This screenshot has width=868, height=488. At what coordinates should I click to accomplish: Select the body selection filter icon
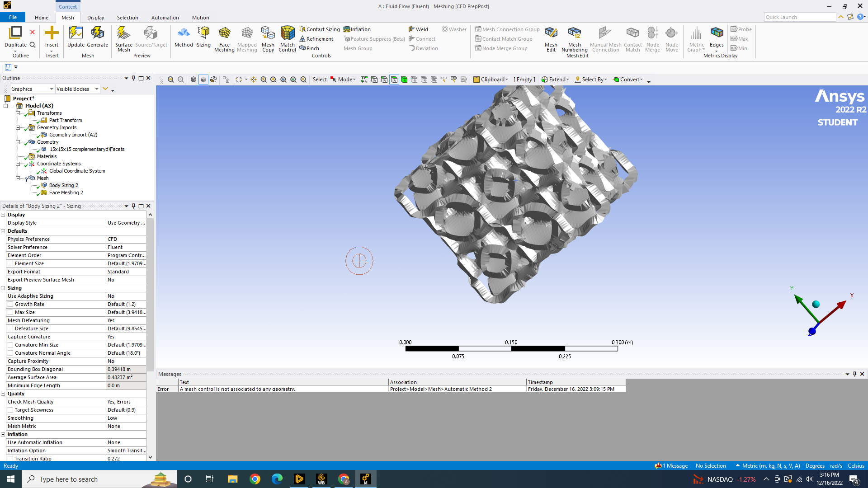point(404,80)
